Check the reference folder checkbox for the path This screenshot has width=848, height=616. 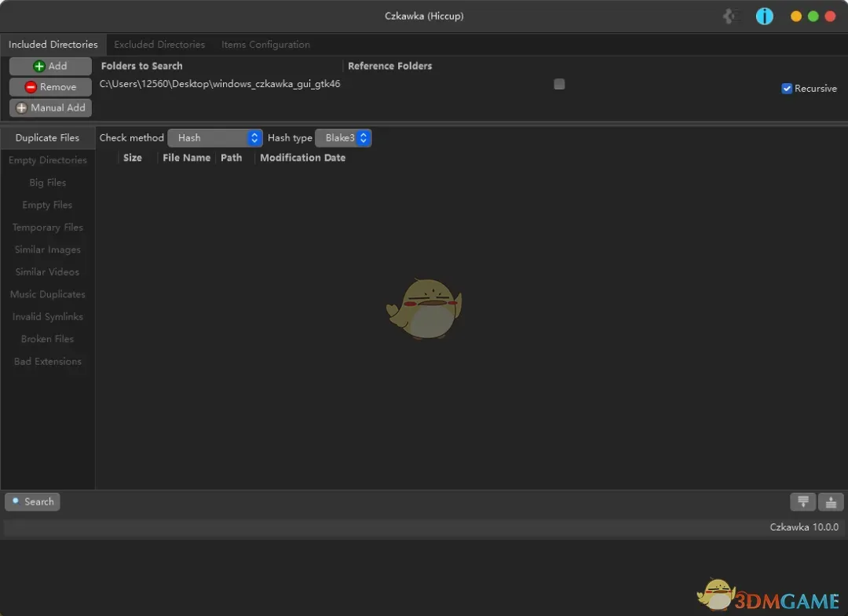(x=559, y=84)
